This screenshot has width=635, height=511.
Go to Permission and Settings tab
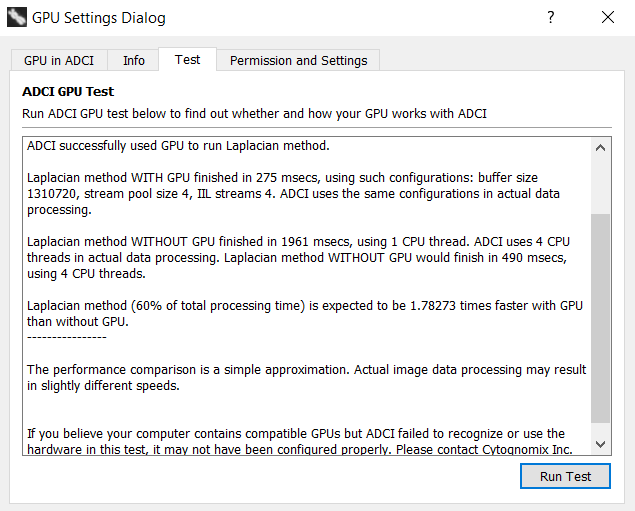click(x=298, y=61)
